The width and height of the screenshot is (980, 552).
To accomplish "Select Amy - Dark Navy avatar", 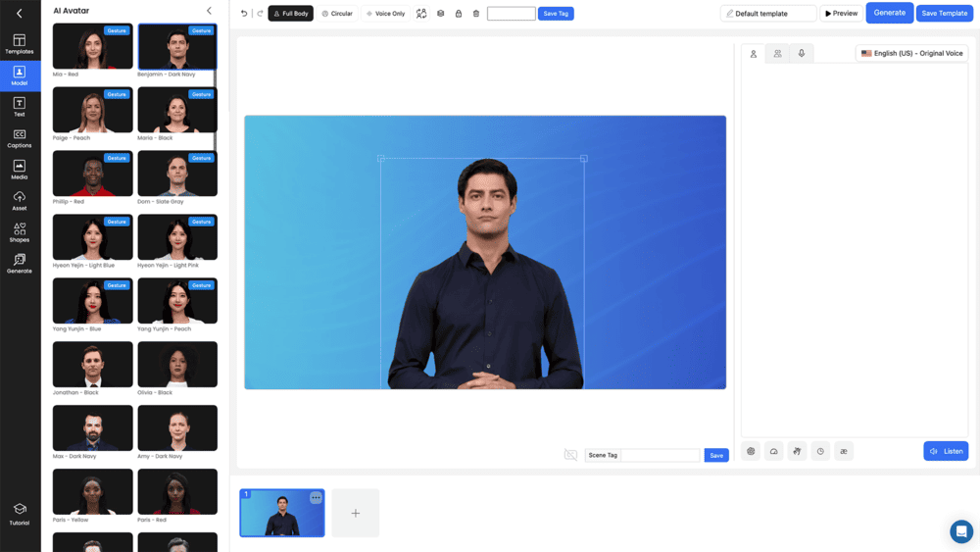I will point(177,428).
